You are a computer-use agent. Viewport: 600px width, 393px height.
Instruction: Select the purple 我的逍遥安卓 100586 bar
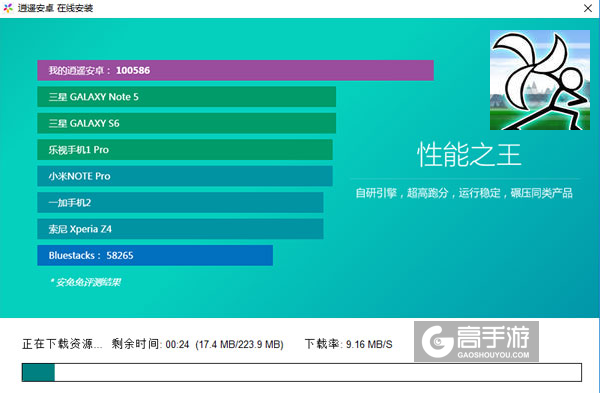click(x=235, y=70)
